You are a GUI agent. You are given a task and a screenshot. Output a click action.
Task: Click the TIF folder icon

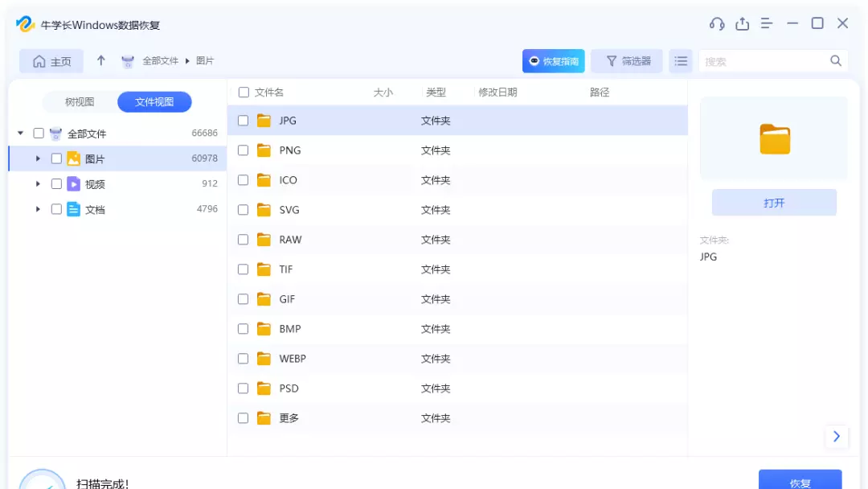pos(264,269)
